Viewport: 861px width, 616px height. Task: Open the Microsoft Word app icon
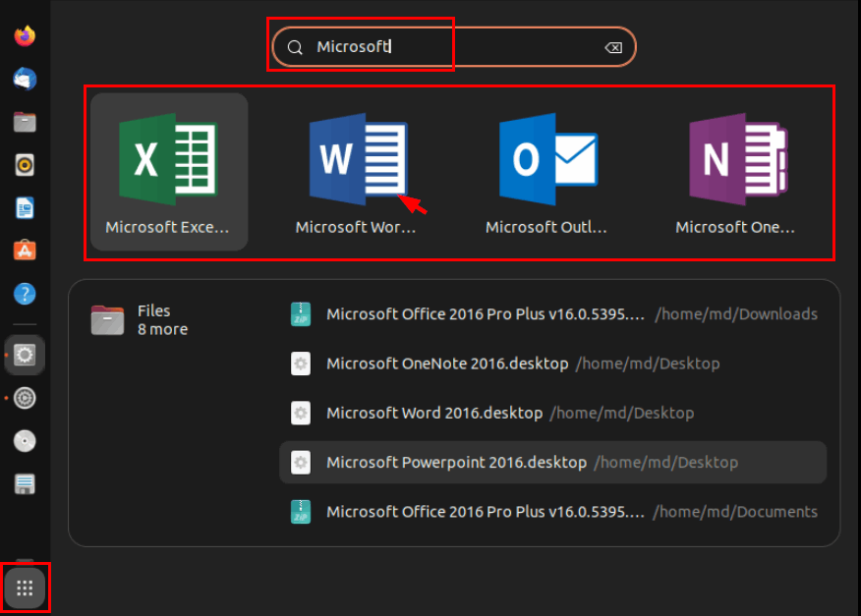pyautogui.click(x=358, y=159)
